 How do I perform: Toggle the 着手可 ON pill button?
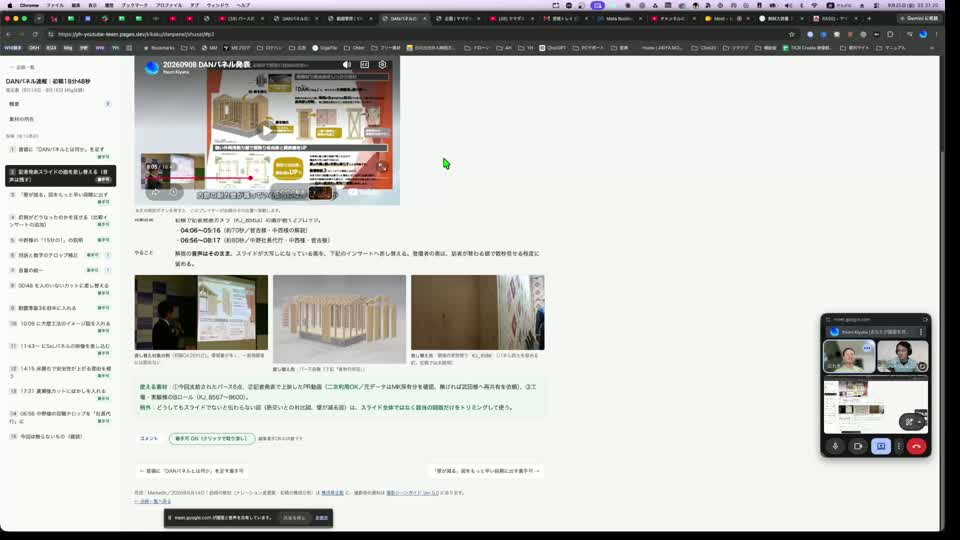[x=211, y=438]
